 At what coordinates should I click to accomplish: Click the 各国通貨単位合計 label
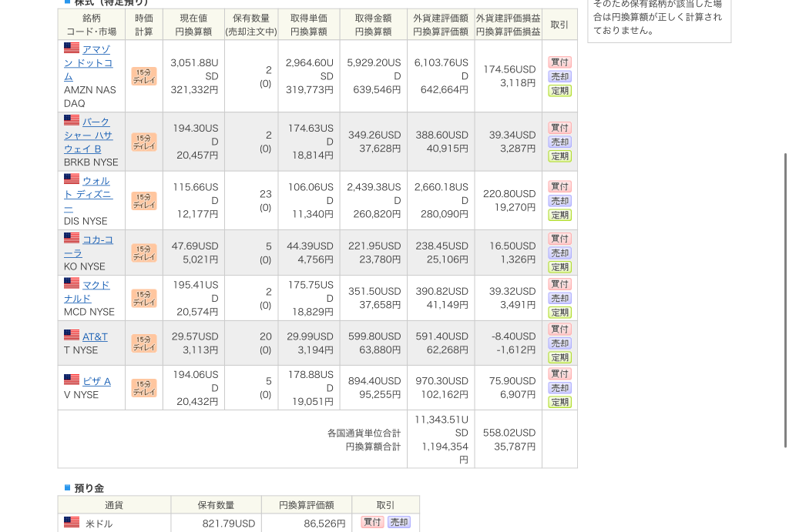click(x=364, y=433)
